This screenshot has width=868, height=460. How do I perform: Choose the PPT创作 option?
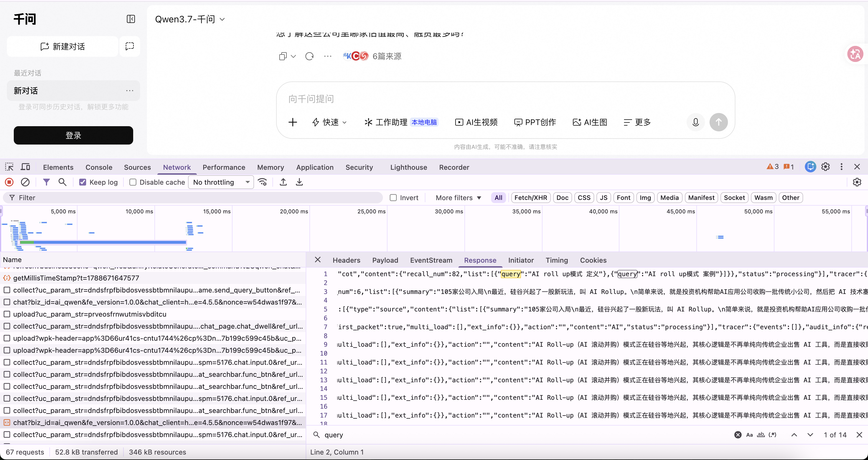click(x=535, y=122)
